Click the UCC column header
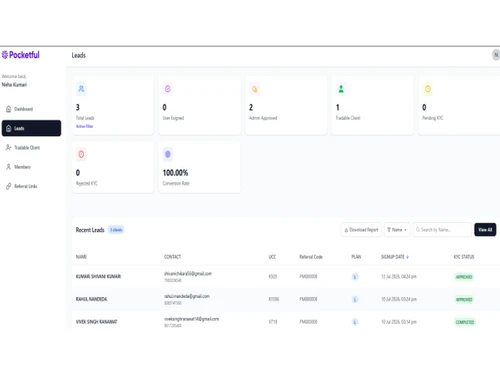 tap(272, 257)
